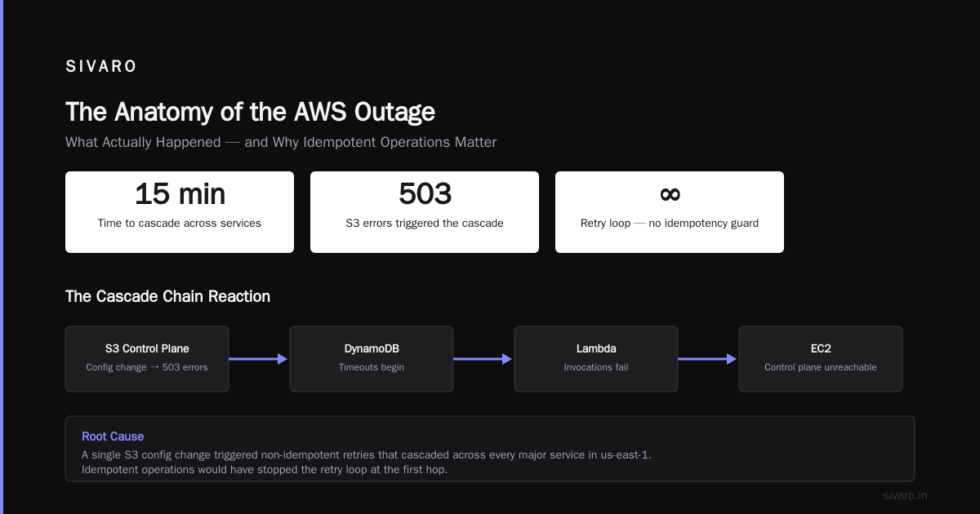Click the Root Cause heading
Screen dimensions: 980x514
pos(113,436)
